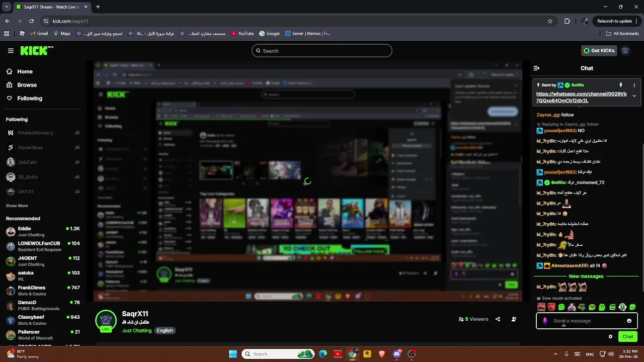This screenshot has height=362, width=644.
Task: Open recommended channel aatoka
Action: 43,276
